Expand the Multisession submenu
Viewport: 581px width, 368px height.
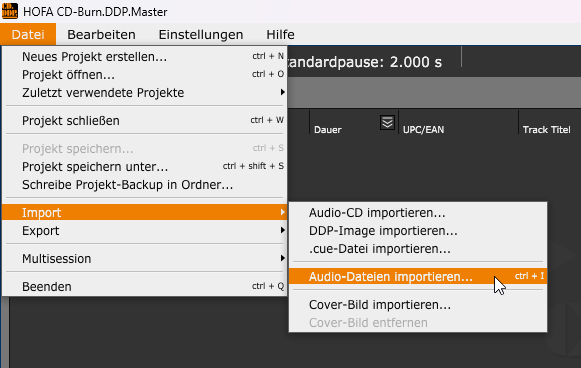[x=145, y=258]
